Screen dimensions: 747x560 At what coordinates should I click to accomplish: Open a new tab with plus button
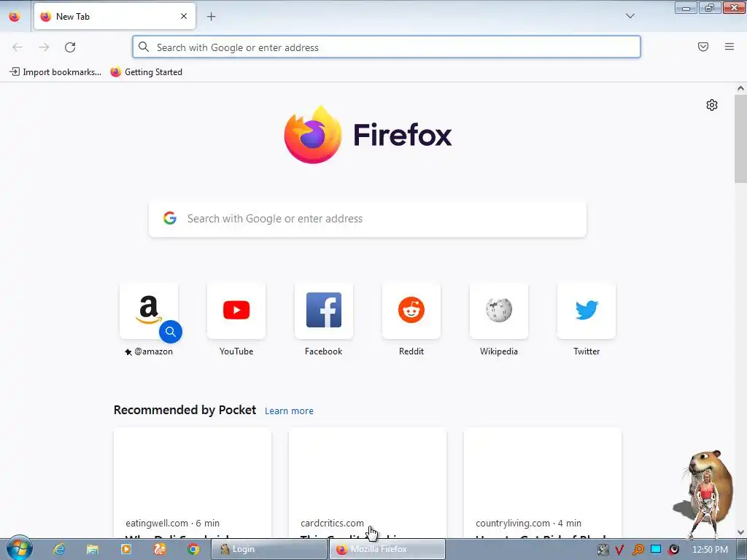point(211,17)
